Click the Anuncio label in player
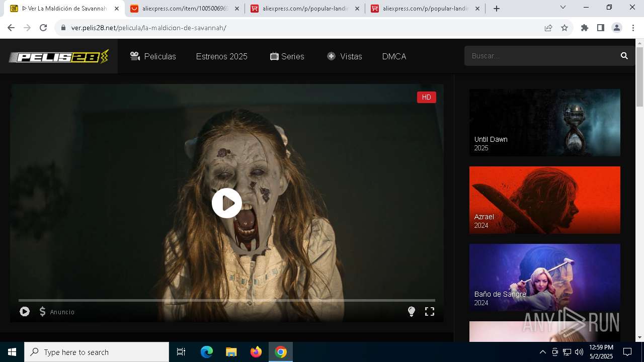 (x=62, y=312)
